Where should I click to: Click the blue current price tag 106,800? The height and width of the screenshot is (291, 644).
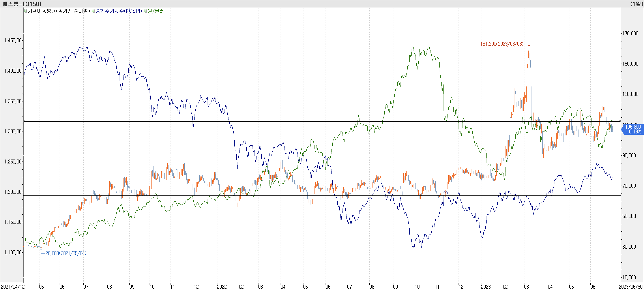click(633, 129)
